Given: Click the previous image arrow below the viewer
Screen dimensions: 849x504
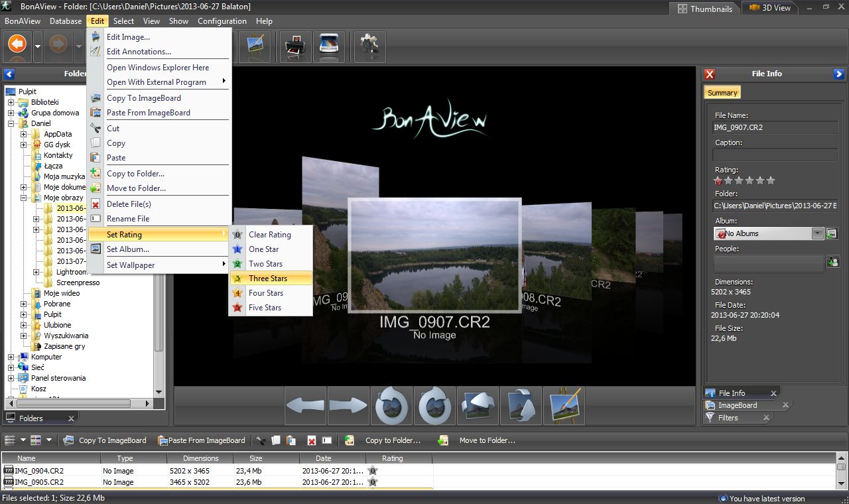Looking at the screenshot, I should click(x=305, y=405).
